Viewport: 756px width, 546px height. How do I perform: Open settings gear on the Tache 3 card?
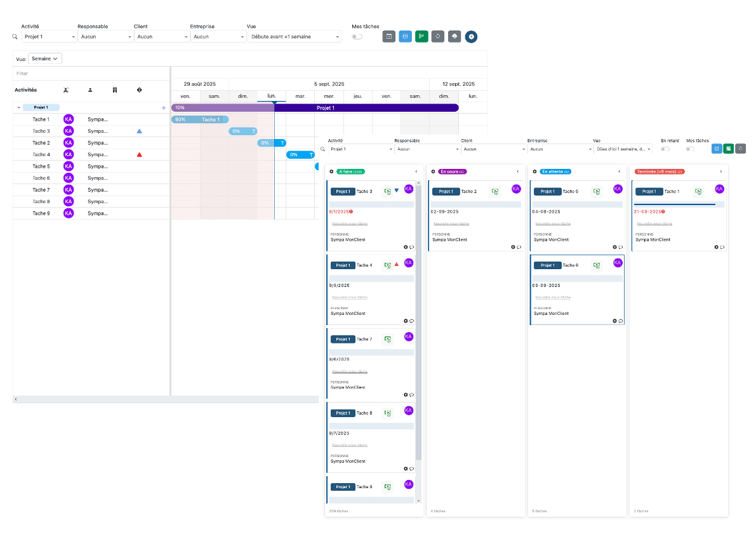[x=406, y=247]
